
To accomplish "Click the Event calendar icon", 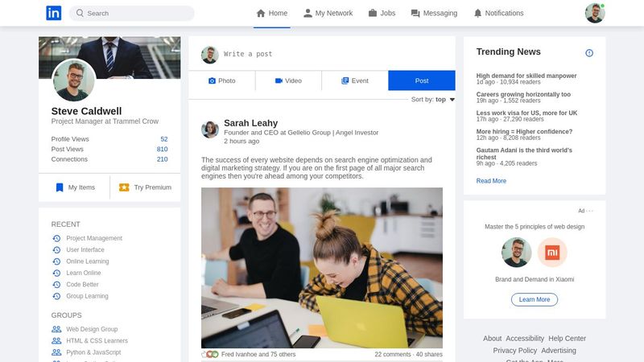I will [345, 81].
